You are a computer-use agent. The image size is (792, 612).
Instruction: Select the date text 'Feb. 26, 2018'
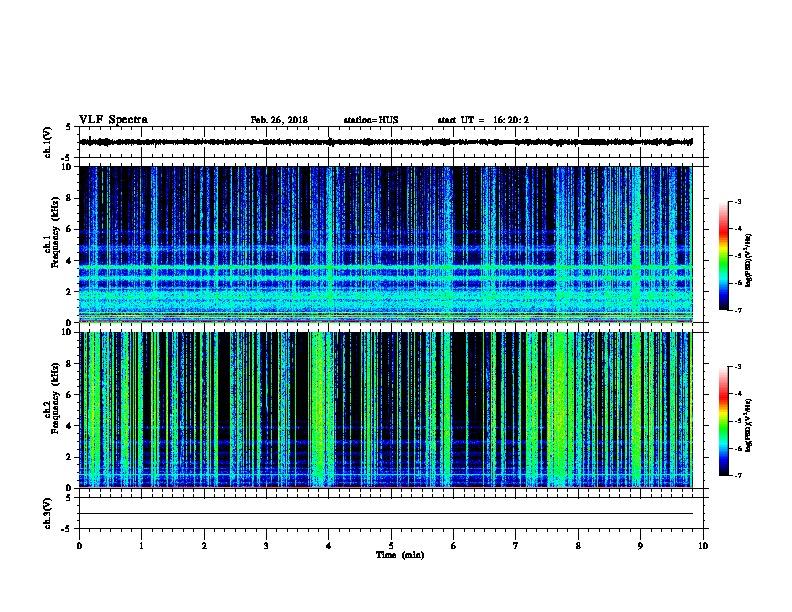pyautogui.click(x=279, y=120)
